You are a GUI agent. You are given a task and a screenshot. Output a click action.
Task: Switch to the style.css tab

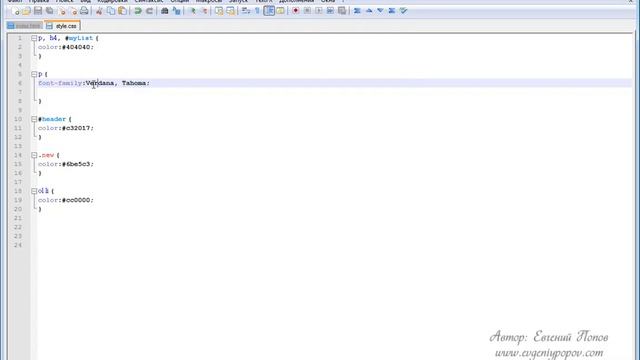pyautogui.click(x=62, y=26)
